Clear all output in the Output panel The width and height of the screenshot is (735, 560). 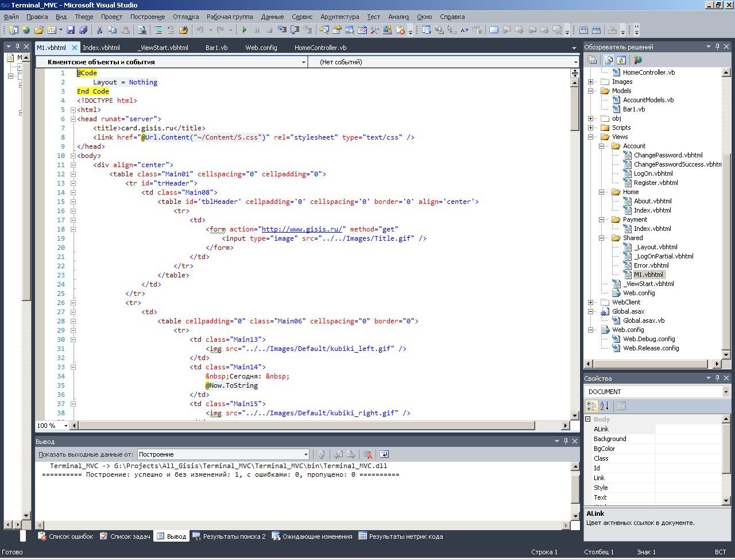click(x=368, y=454)
